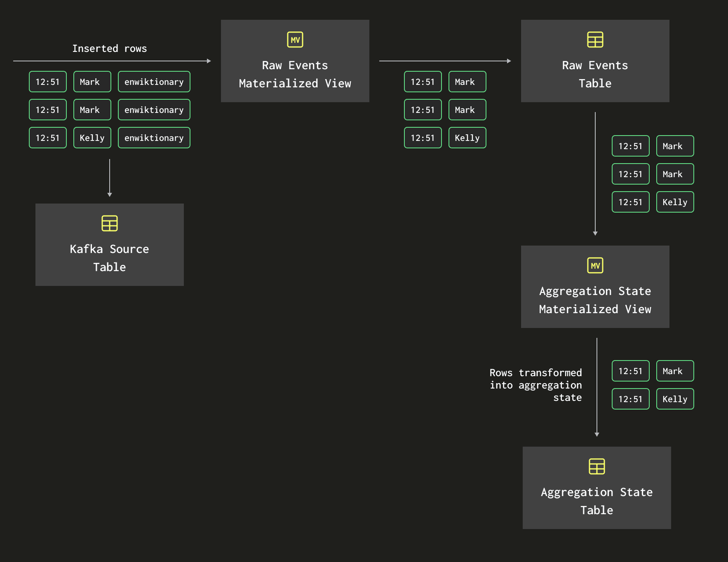Click the "Aggregation State Materialized View" title text
The height and width of the screenshot is (562, 728).
[595, 300]
